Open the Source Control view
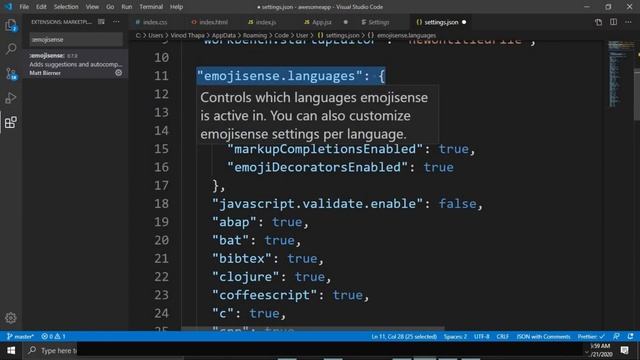 11,73
